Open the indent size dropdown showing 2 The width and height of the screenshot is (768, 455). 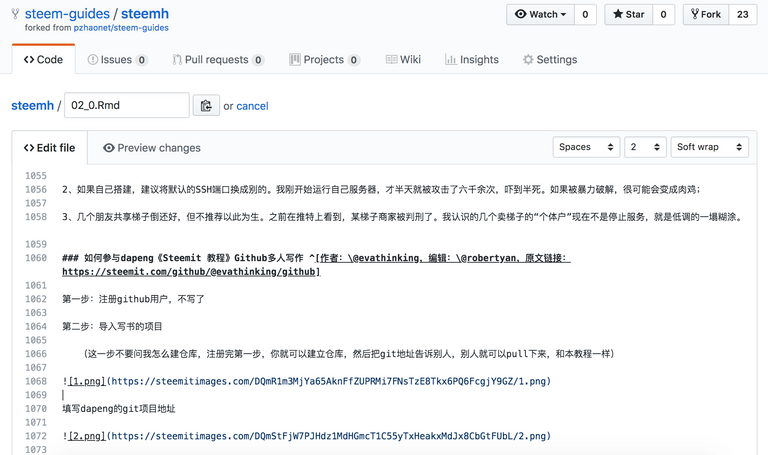tap(645, 147)
